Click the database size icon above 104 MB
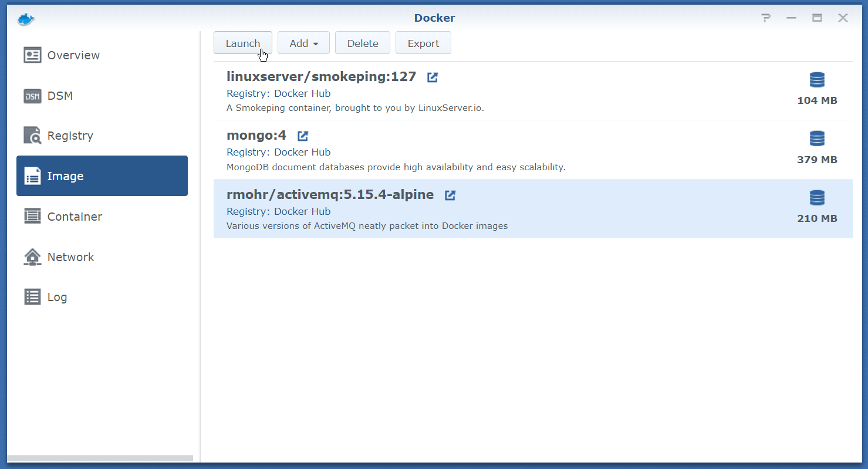868x469 pixels. [817, 80]
